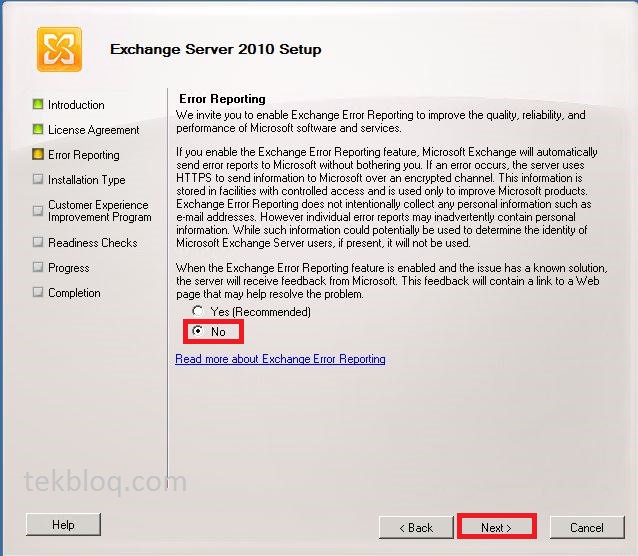Select the No radio button
The width and height of the screenshot is (638, 556).
point(198,331)
